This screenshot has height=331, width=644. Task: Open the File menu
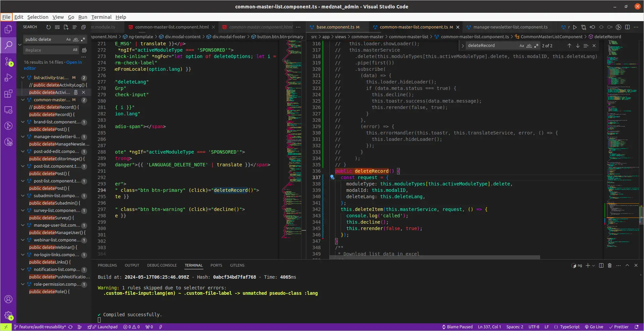(x=6, y=17)
